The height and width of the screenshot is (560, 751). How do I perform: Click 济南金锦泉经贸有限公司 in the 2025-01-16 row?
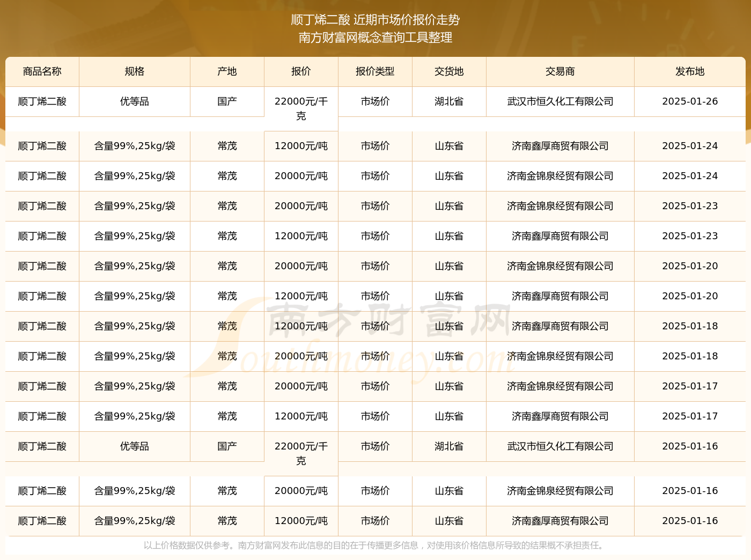[560, 491]
